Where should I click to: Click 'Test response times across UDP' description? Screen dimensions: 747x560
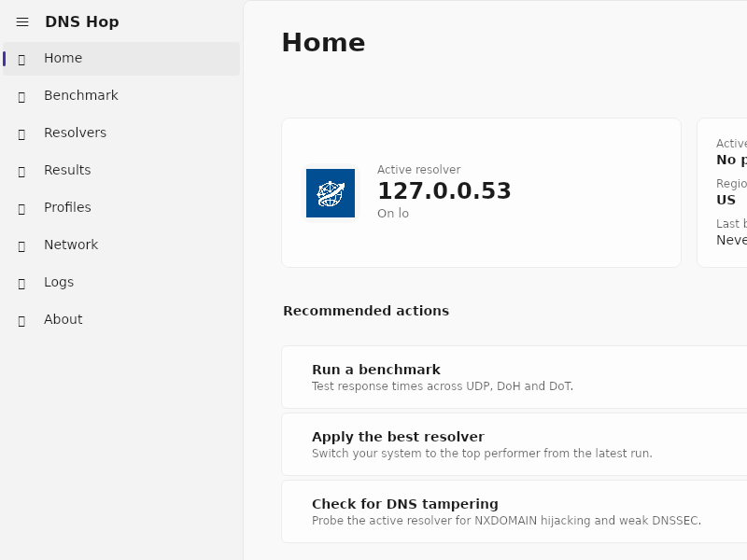click(443, 386)
